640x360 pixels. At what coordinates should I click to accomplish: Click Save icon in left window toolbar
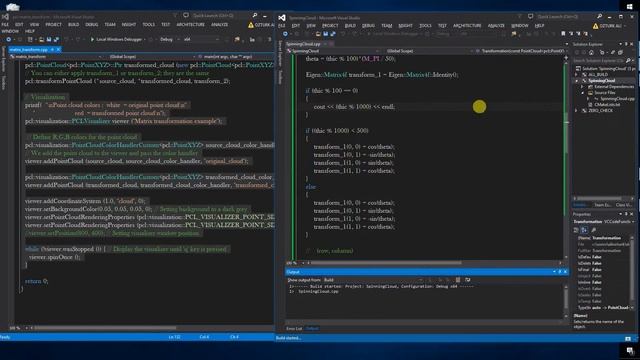[49, 40]
